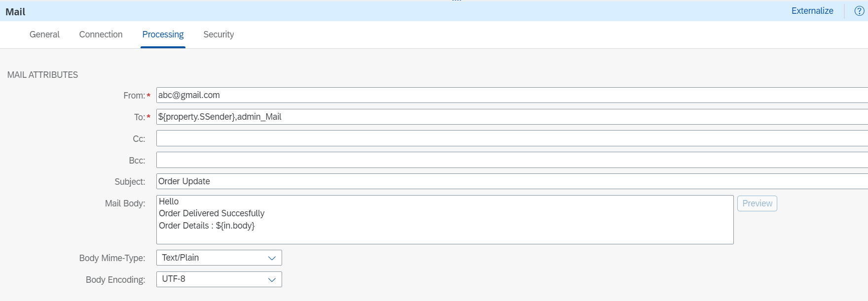Click the "Mail Body:" label text

tap(125, 203)
